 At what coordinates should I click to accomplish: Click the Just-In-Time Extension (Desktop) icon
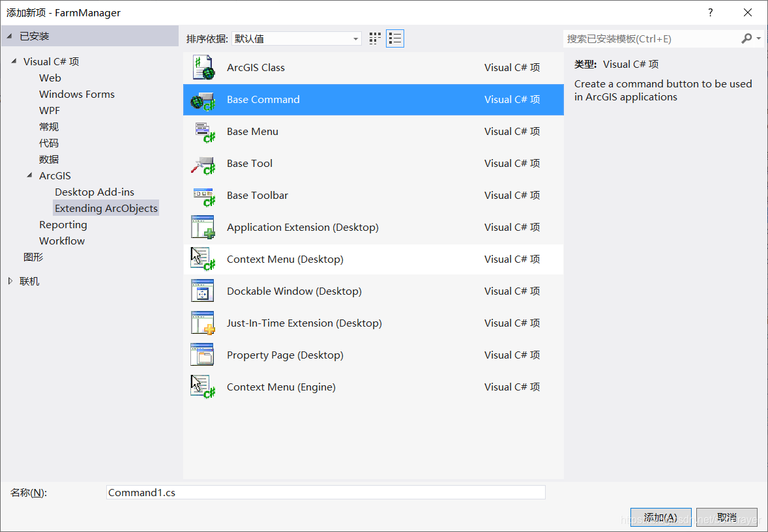click(x=203, y=323)
